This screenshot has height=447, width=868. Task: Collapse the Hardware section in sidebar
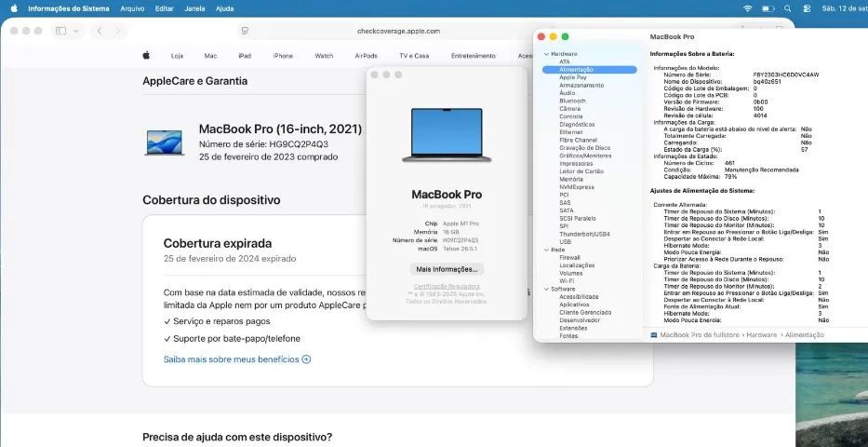pos(546,54)
